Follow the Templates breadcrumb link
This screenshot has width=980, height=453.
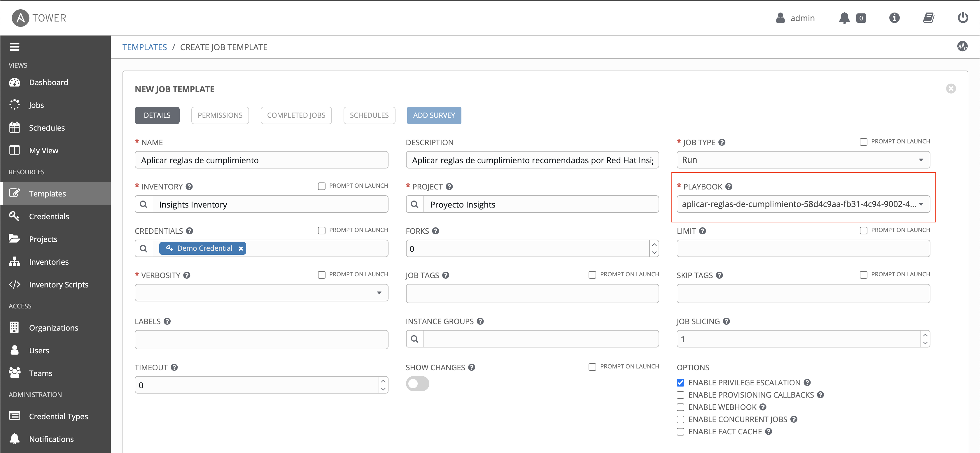(145, 47)
